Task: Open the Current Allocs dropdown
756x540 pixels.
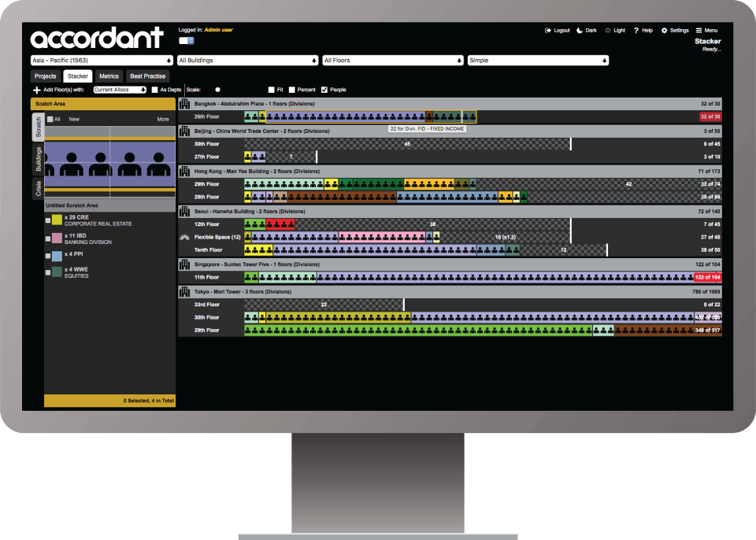Action: pos(120,90)
